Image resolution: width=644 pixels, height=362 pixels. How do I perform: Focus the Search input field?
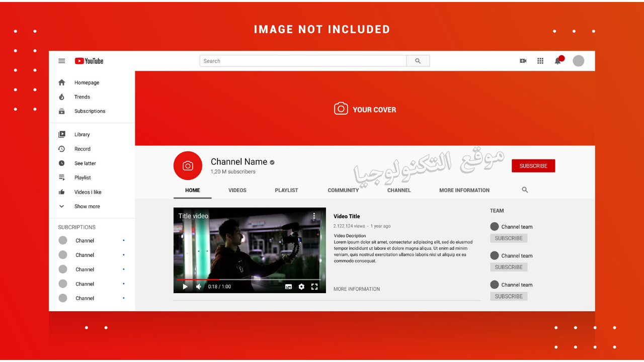click(303, 61)
